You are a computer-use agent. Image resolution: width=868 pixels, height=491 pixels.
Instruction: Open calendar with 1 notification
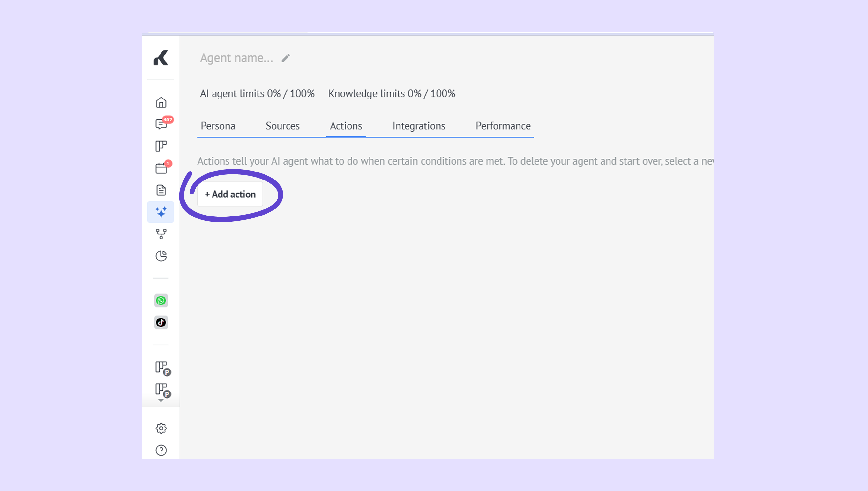161,168
